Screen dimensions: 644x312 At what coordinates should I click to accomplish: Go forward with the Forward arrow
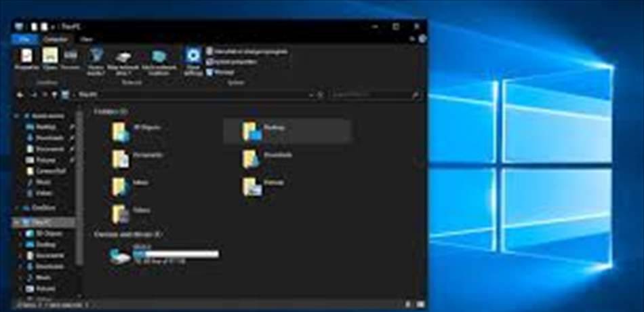(35, 94)
